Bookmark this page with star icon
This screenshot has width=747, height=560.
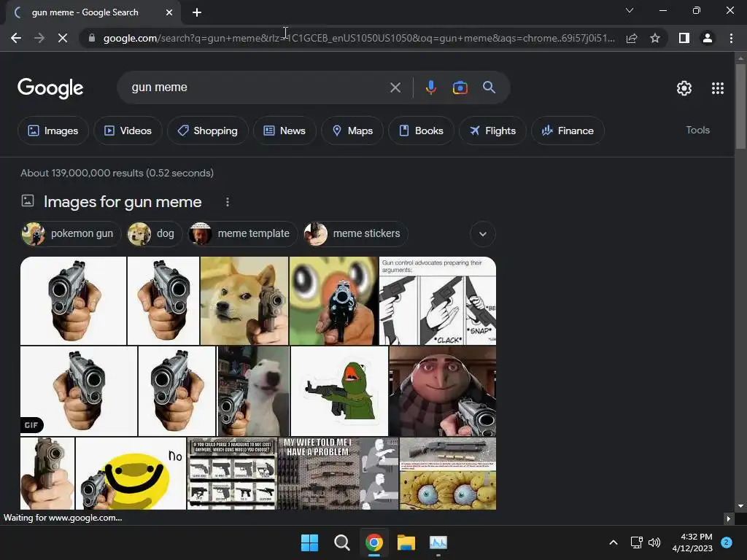[x=655, y=38]
